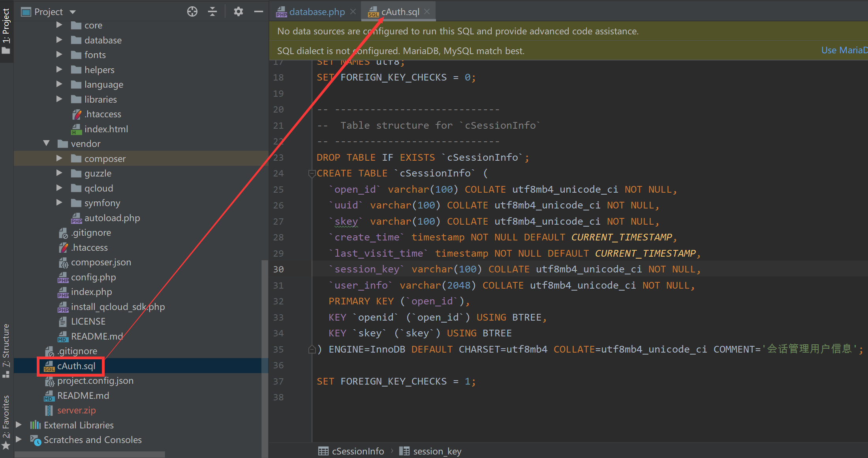Expand the fonts folder

click(59, 54)
